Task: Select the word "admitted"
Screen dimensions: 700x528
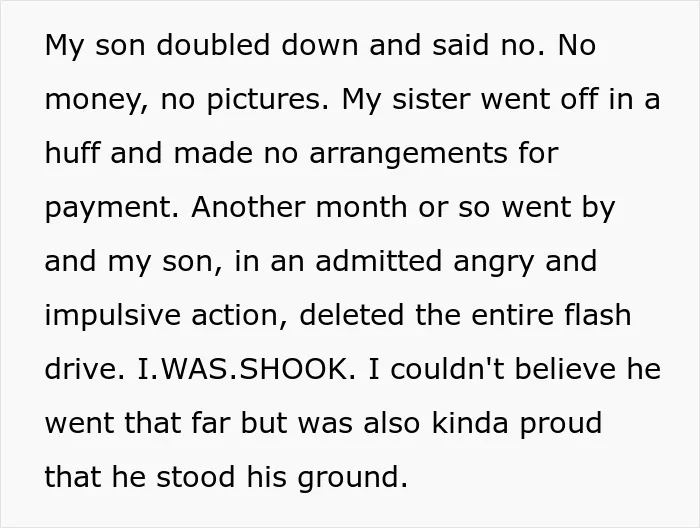Action: (379, 261)
